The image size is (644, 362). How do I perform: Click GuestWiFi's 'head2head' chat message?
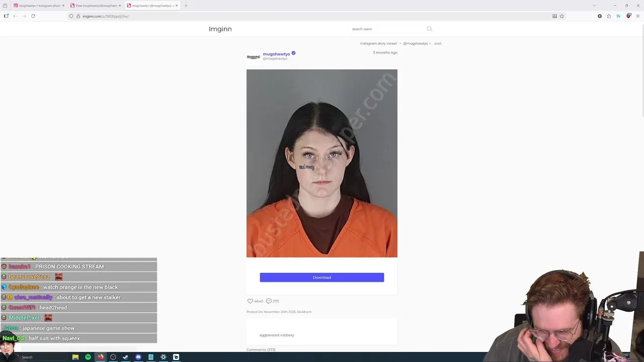click(53, 308)
